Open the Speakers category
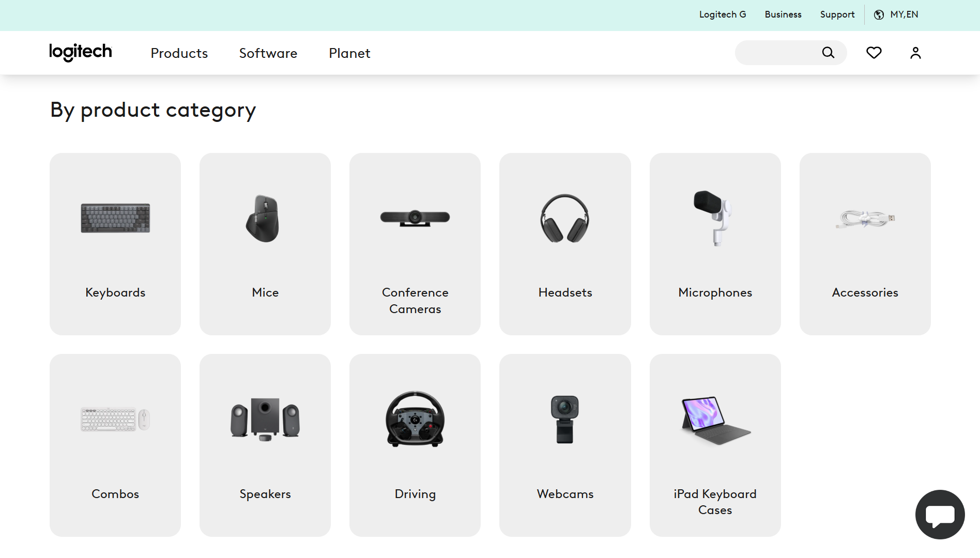Image resolution: width=980 pixels, height=558 pixels. tap(265, 444)
